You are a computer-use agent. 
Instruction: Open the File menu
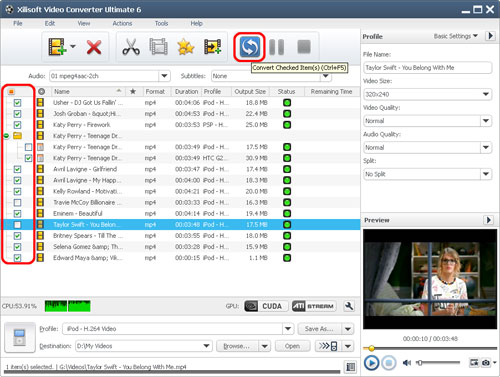pyautogui.click(x=18, y=23)
